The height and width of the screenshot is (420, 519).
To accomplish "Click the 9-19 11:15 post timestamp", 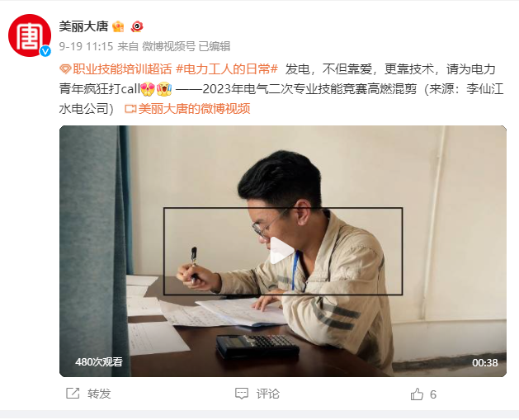I will tap(86, 46).
